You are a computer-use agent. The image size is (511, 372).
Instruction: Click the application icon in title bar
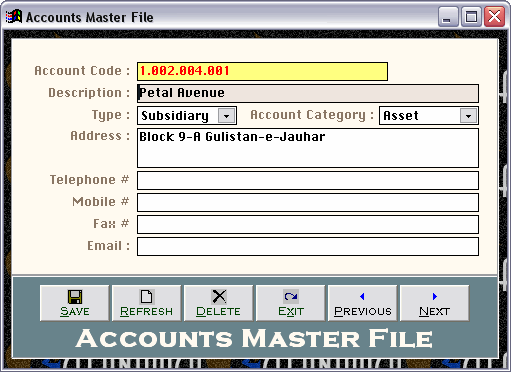(14, 17)
